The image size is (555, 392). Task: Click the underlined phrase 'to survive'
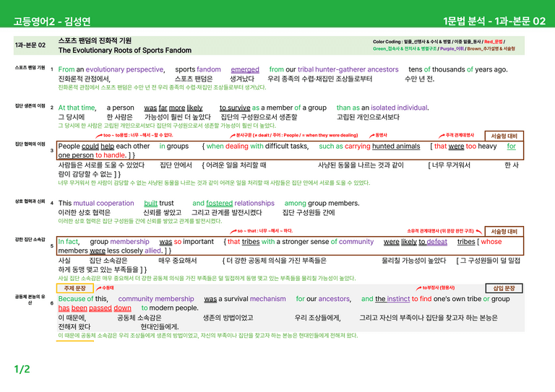(235, 108)
